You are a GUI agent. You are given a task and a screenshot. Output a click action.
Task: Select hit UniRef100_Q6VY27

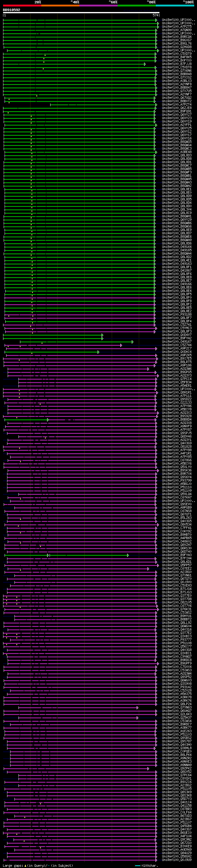pyautogui.click(x=177, y=115)
